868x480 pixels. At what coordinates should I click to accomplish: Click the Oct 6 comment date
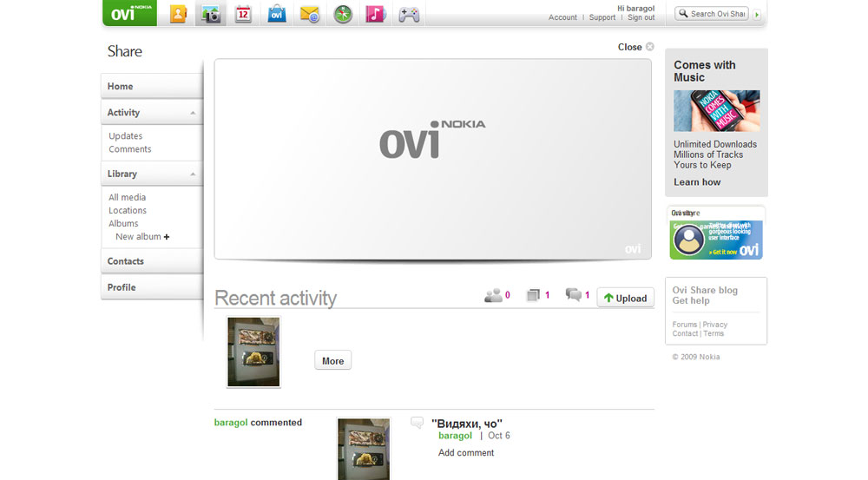499,436
